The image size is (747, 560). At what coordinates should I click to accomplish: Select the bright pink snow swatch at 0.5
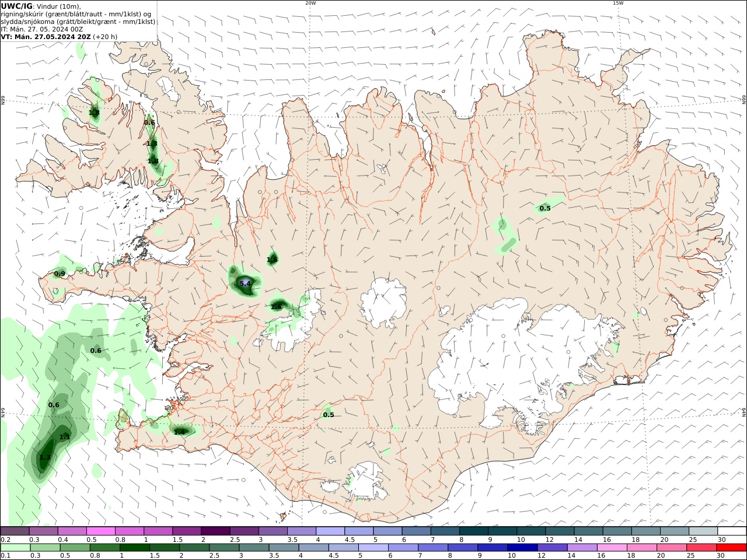pyautogui.click(x=100, y=531)
